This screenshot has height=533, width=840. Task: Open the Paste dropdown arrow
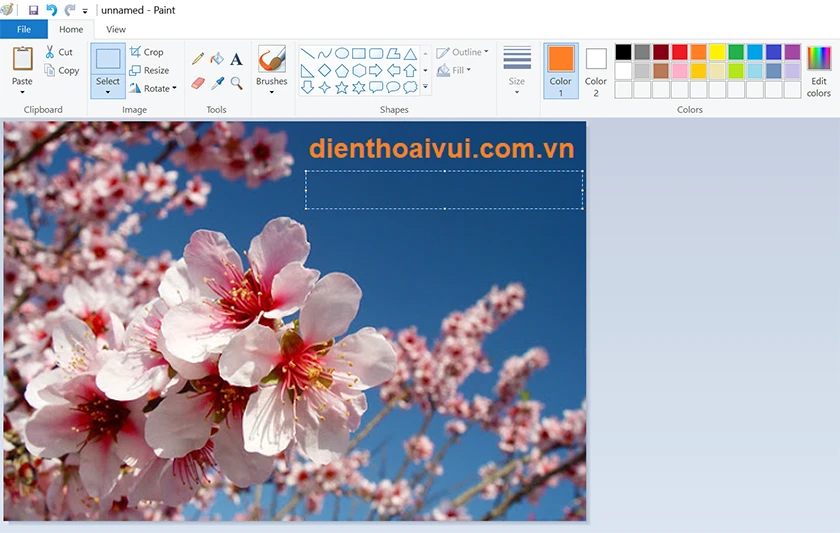click(x=22, y=92)
